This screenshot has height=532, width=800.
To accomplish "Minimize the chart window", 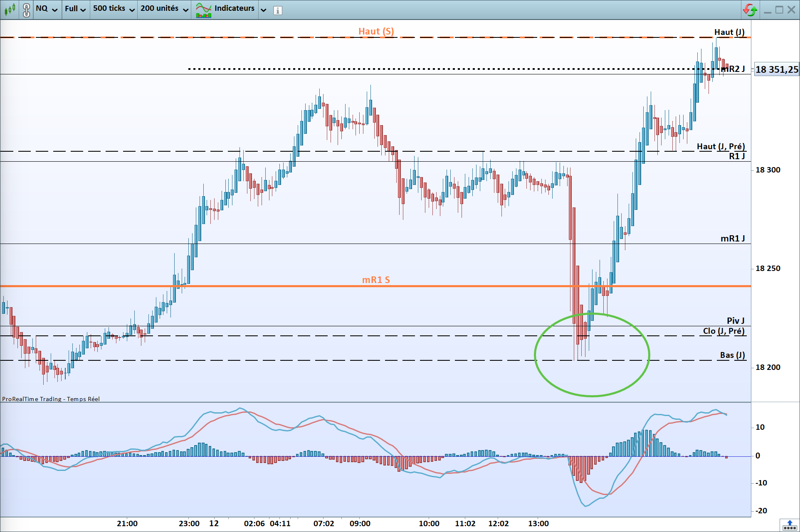I will 768,10.
